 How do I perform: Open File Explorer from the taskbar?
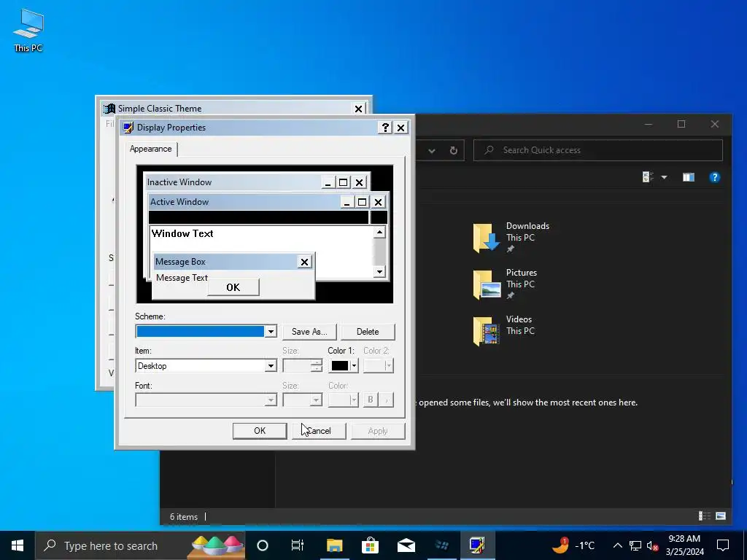334,545
